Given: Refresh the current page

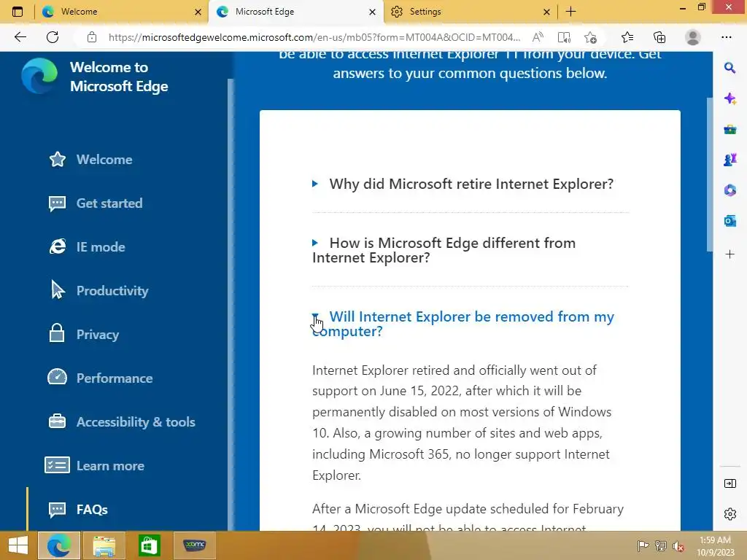Looking at the screenshot, I should [53, 37].
